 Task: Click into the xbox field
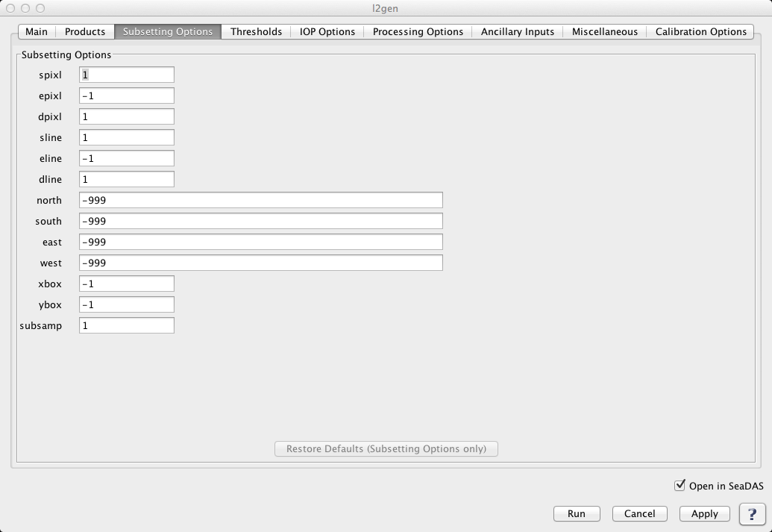coord(127,284)
